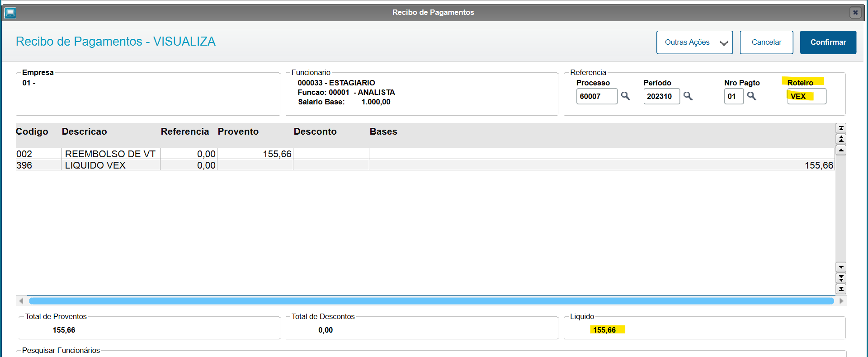868x357 pixels.
Task: Click the application icon in the title bar
Action: pyautogui.click(x=10, y=13)
